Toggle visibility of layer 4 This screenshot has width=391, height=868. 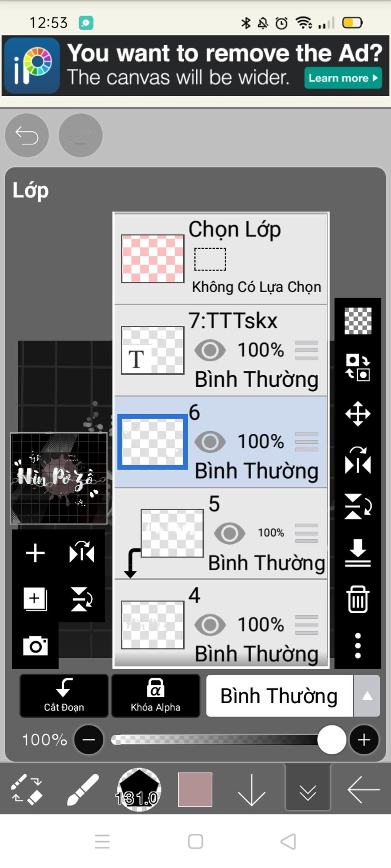(x=210, y=625)
